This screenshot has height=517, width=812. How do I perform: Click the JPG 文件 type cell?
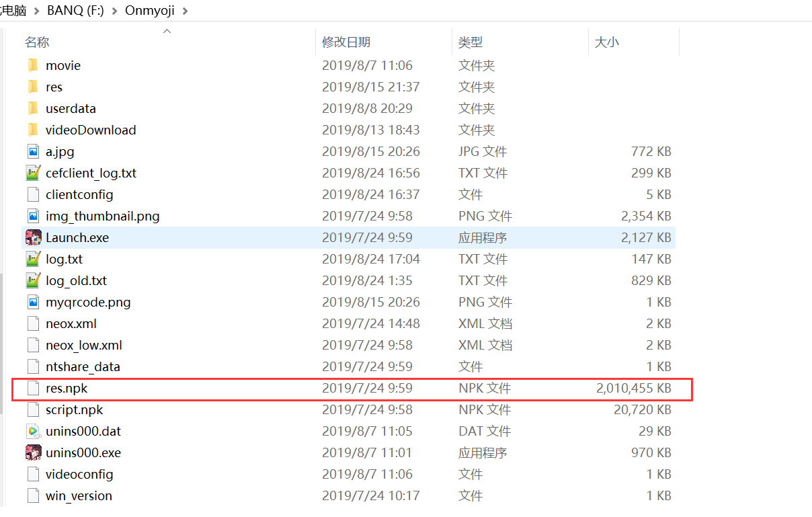[x=483, y=151]
